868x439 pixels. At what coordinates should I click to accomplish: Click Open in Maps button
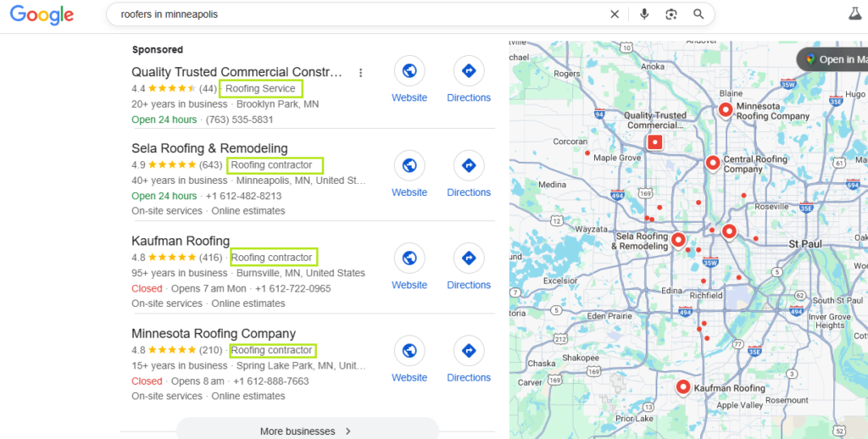pyautogui.click(x=833, y=59)
